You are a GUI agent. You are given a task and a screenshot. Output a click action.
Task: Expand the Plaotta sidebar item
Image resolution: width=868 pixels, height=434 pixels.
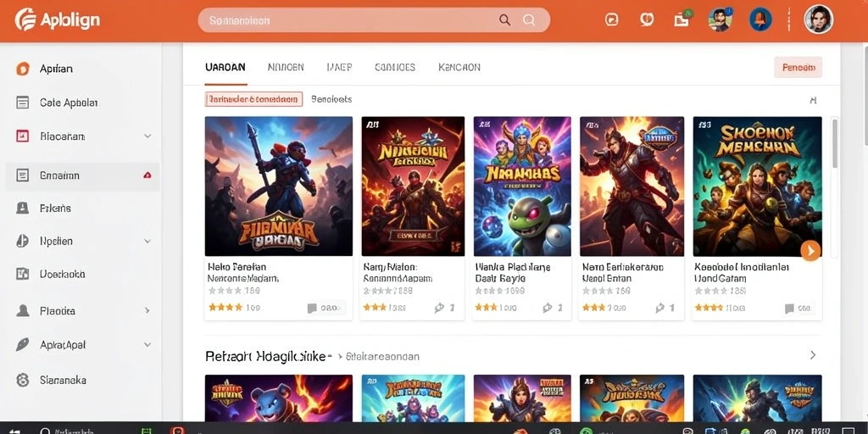(147, 310)
